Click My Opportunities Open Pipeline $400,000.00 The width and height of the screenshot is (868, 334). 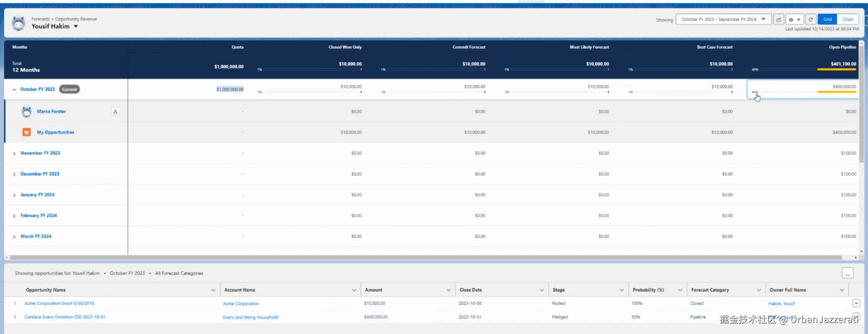click(x=844, y=132)
